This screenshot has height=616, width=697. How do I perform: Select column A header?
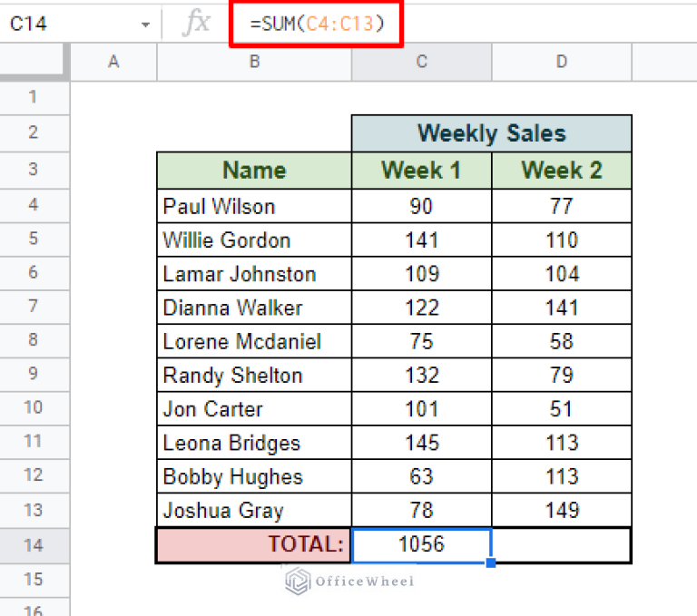(x=113, y=62)
